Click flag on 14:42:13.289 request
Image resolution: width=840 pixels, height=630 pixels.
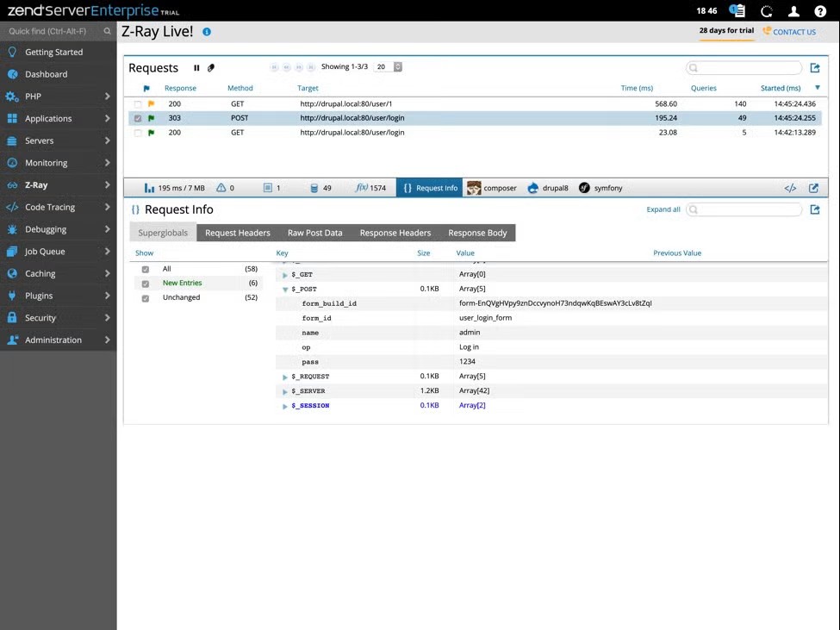pyautogui.click(x=151, y=133)
